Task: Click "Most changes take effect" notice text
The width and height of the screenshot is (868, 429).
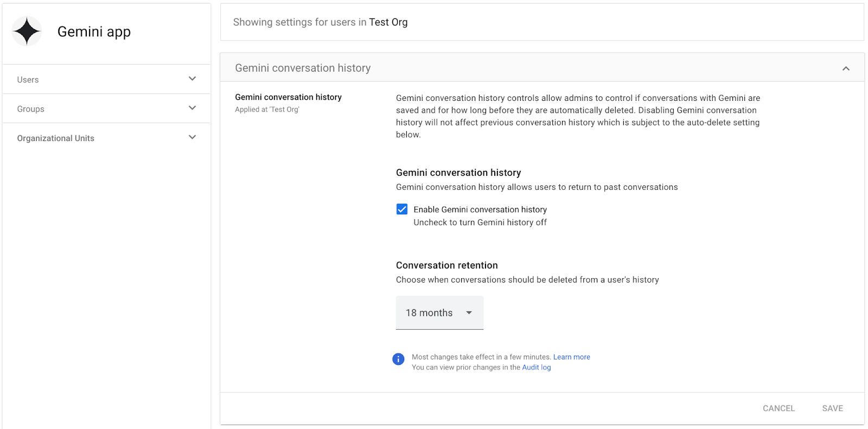Action: [x=482, y=357]
